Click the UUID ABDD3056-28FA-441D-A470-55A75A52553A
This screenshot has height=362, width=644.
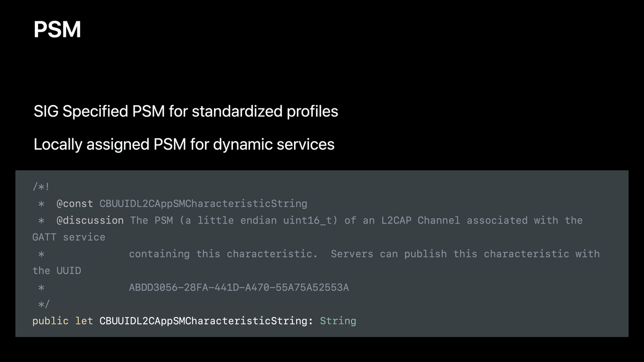tap(239, 287)
